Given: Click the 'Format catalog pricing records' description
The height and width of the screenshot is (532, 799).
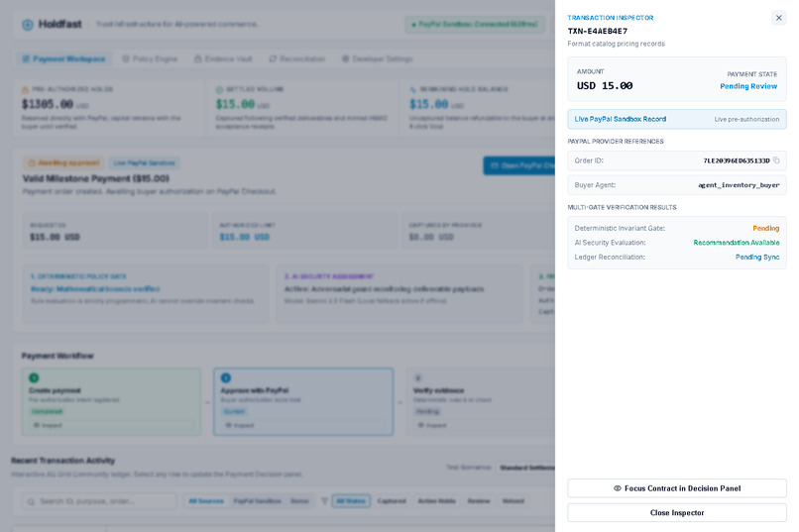Looking at the screenshot, I should [x=616, y=44].
